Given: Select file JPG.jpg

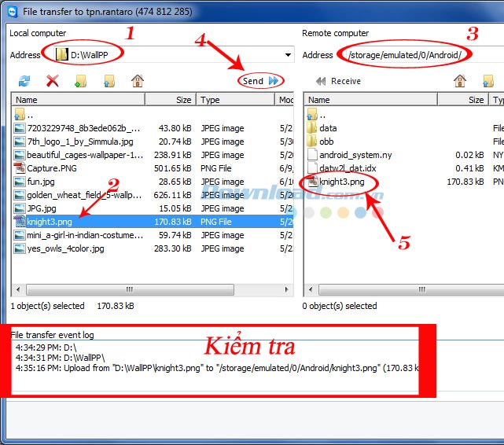Looking at the screenshot, I should [x=42, y=208].
